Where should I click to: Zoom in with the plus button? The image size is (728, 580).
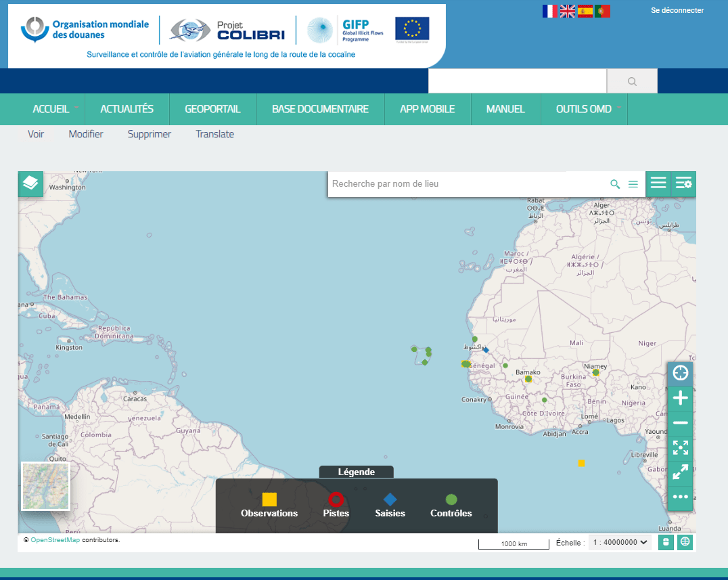click(680, 398)
